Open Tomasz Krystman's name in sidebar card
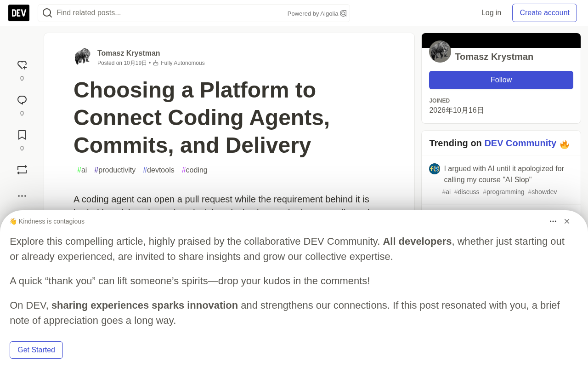The image size is (588, 368). click(x=494, y=57)
